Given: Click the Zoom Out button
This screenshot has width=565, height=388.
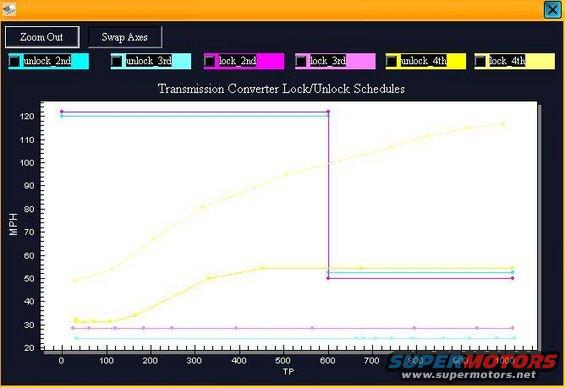Looking at the screenshot, I should click(42, 37).
